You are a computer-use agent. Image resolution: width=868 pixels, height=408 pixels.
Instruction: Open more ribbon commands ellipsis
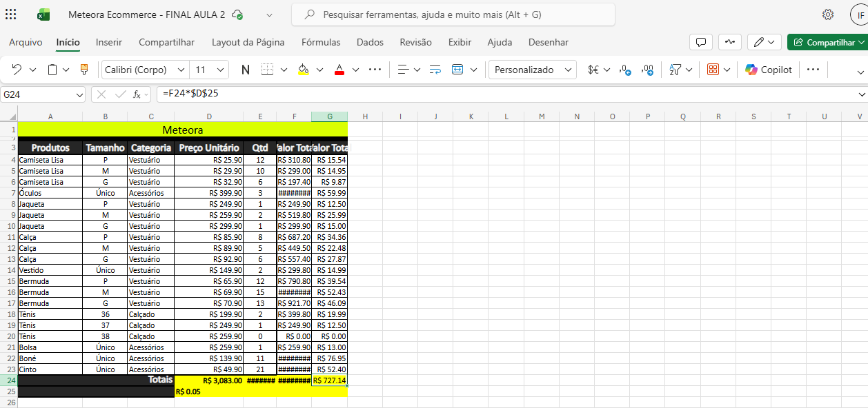coord(813,70)
